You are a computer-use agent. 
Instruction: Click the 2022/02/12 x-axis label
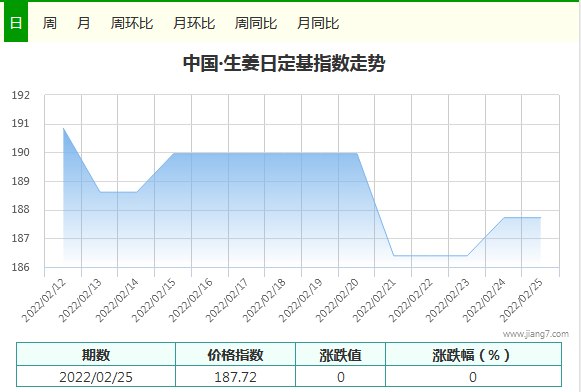click(44, 301)
